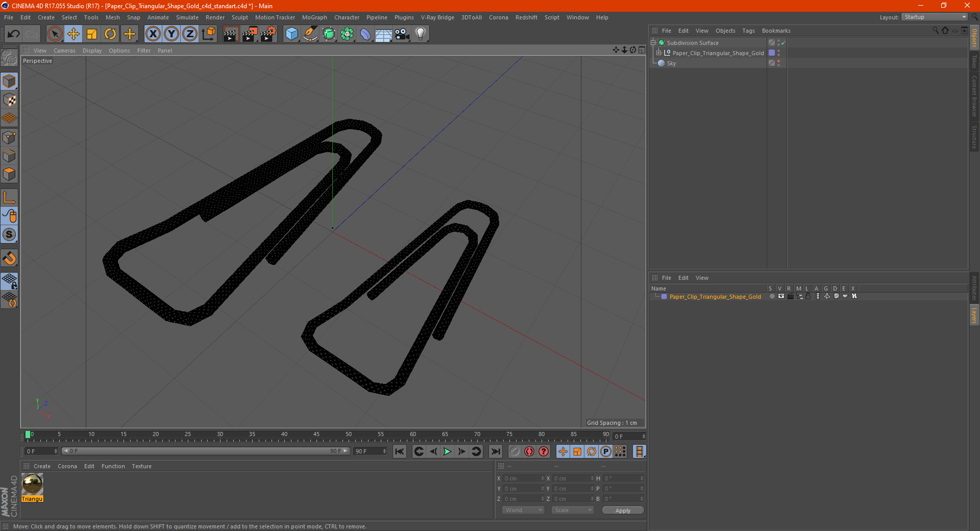This screenshot has height=531, width=980.
Task: Click the Undo arrow icon
Action: pyautogui.click(x=13, y=34)
